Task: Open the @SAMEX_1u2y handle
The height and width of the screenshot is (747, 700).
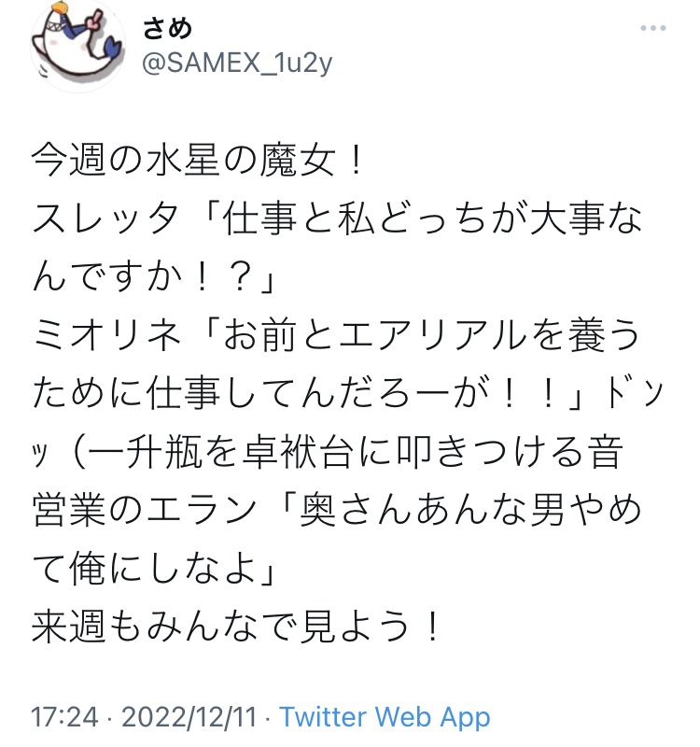Action: tap(237, 63)
